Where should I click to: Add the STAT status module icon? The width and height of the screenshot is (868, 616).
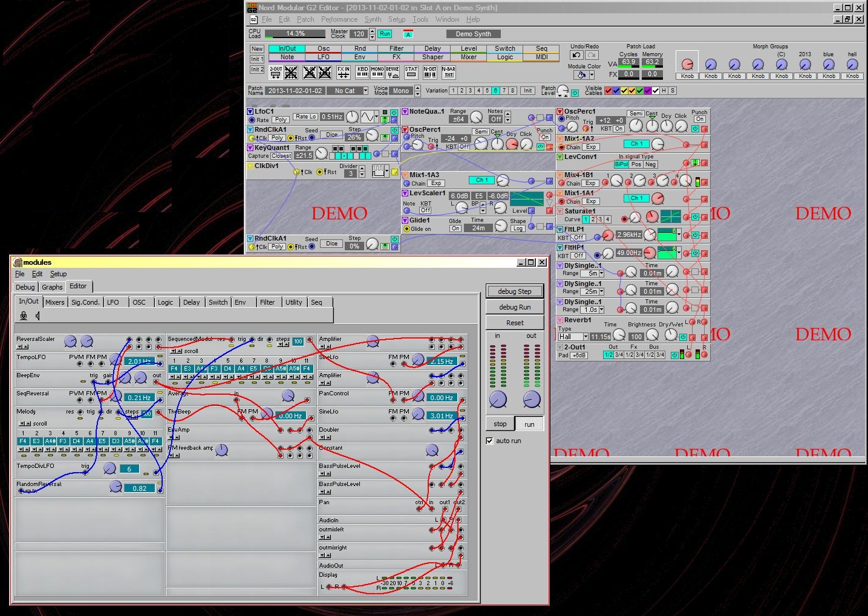[x=411, y=73]
